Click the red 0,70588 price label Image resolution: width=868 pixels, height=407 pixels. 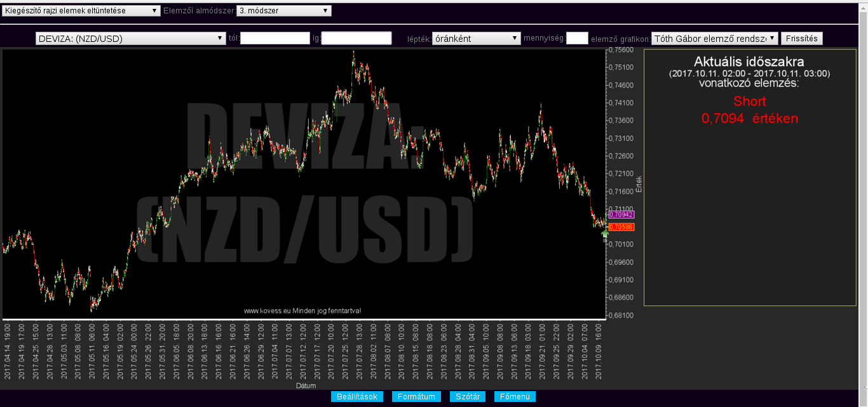621,227
